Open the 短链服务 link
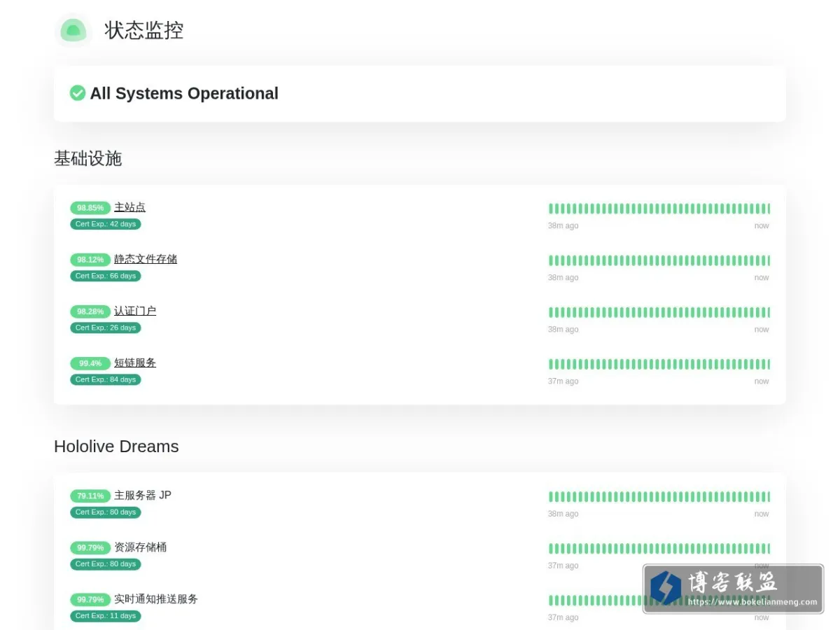The image size is (840, 630). [x=135, y=363]
